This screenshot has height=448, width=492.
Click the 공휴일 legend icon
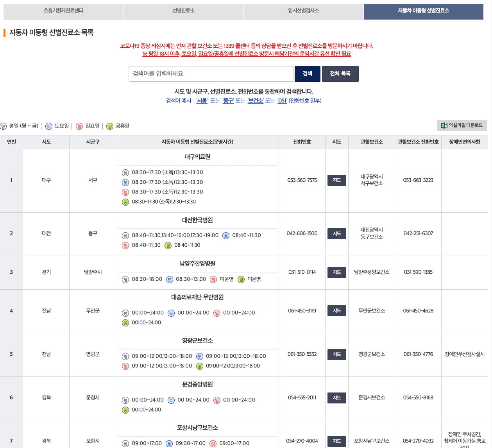pyautogui.click(x=110, y=126)
